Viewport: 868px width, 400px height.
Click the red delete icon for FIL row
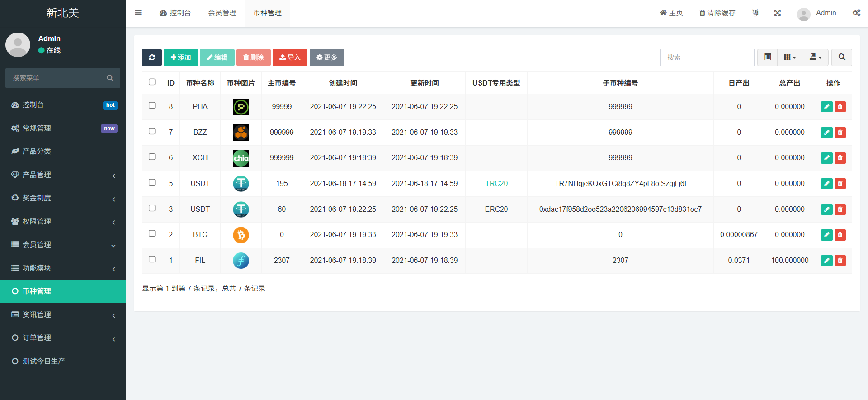click(x=840, y=261)
